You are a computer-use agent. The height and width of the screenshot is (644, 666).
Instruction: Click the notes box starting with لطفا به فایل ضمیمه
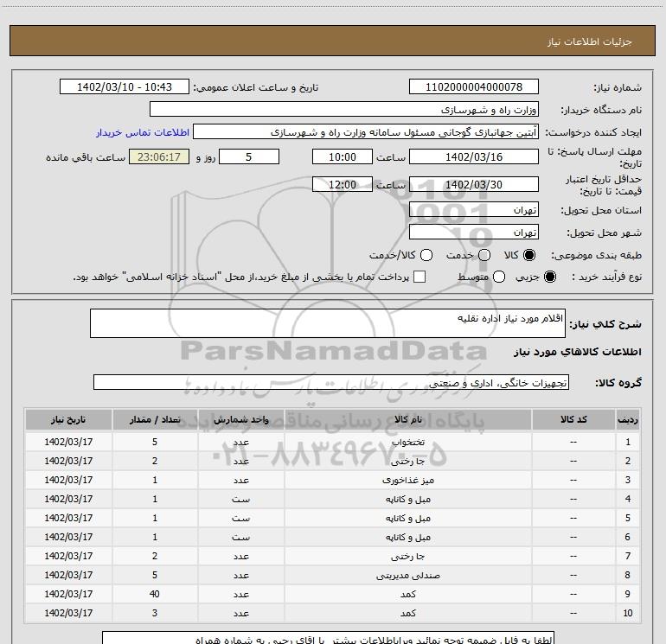328,638
